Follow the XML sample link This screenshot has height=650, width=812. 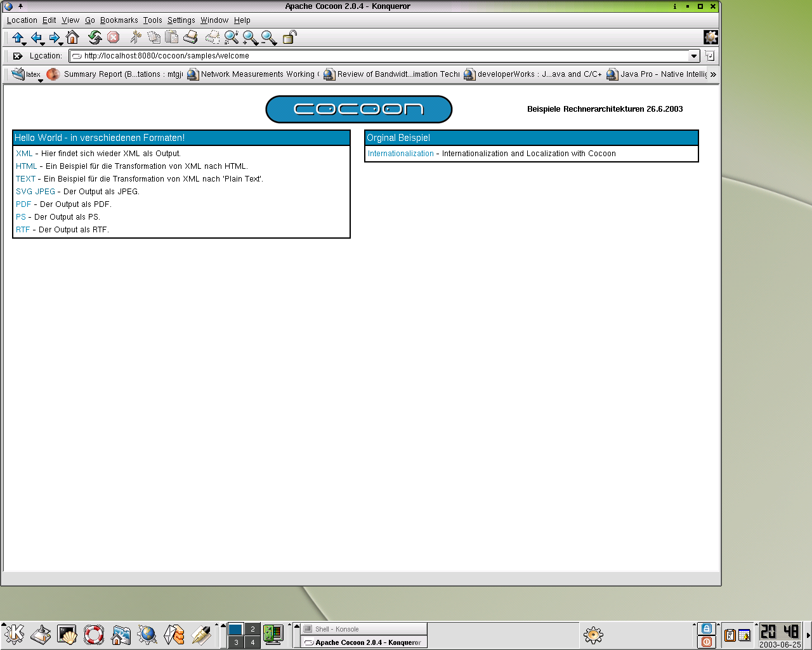pos(24,154)
